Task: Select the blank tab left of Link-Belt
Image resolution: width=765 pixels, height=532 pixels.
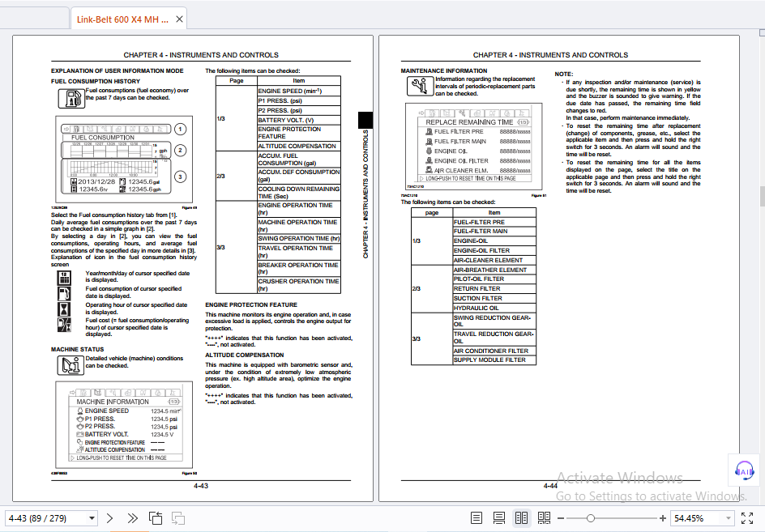Action: [x=34, y=19]
